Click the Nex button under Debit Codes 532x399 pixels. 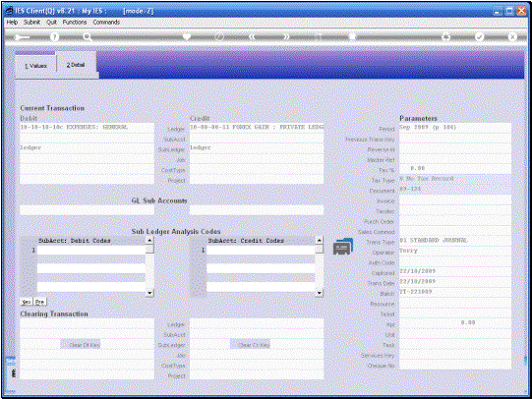click(27, 302)
